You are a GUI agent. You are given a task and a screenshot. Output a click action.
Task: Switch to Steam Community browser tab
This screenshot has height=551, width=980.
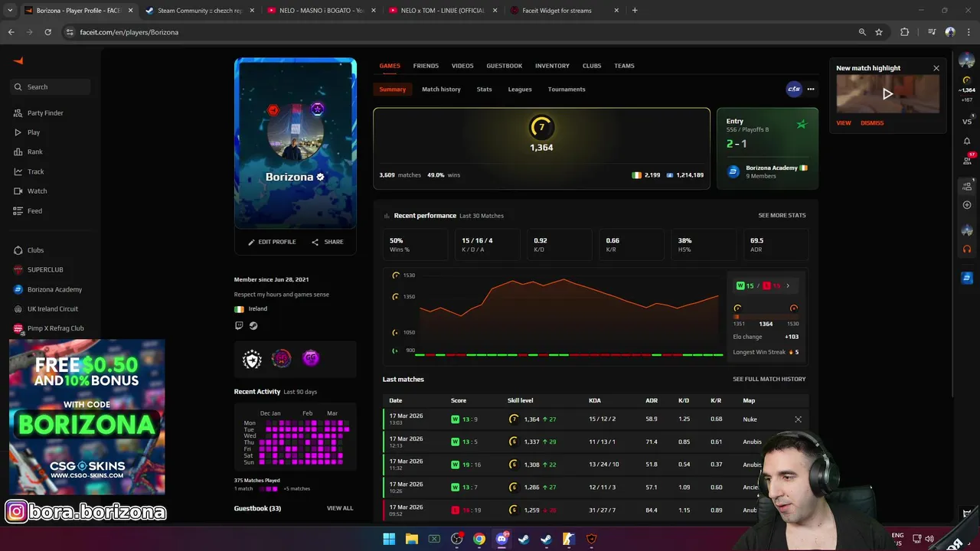point(199,11)
